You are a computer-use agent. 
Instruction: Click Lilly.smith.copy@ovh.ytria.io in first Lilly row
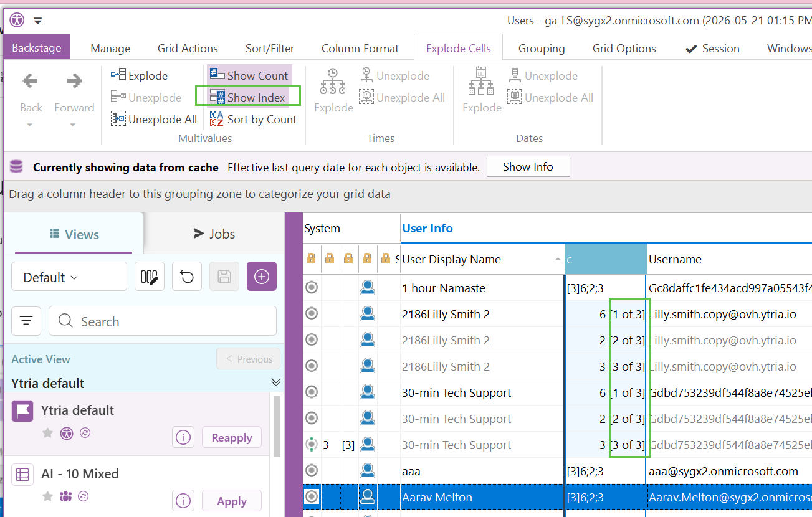pyautogui.click(x=722, y=314)
